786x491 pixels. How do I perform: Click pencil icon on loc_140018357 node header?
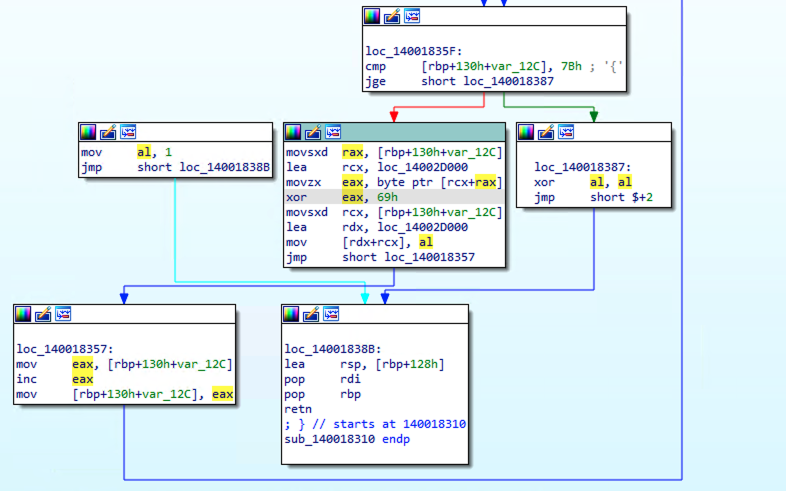click(x=43, y=314)
